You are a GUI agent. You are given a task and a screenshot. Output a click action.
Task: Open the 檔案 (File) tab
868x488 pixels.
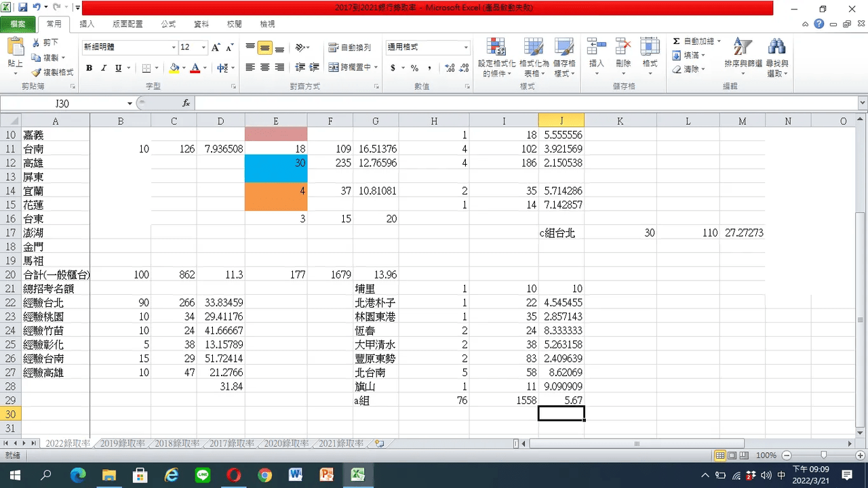coord(18,24)
